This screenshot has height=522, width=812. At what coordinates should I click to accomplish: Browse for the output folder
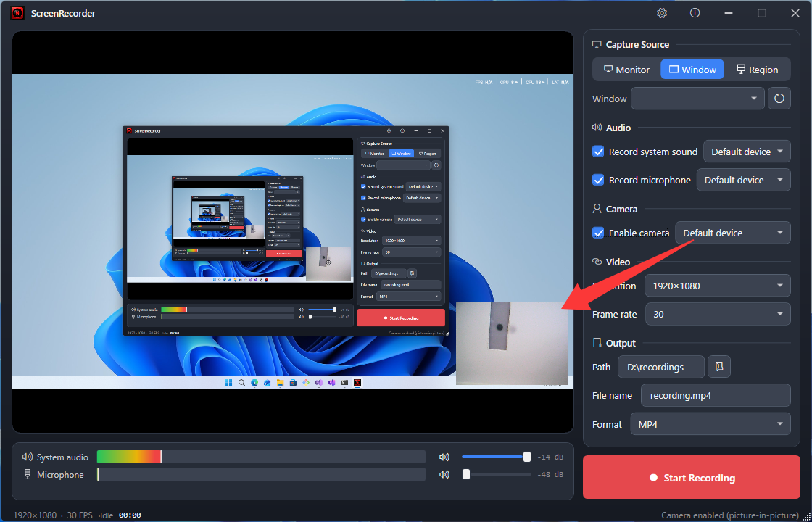click(719, 367)
